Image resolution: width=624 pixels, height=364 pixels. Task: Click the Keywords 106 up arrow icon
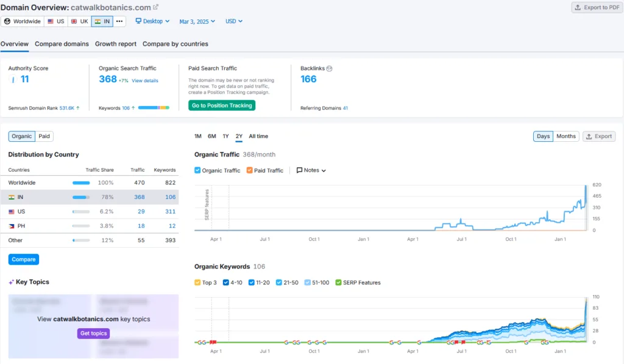pyautogui.click(x=133, y=108)
